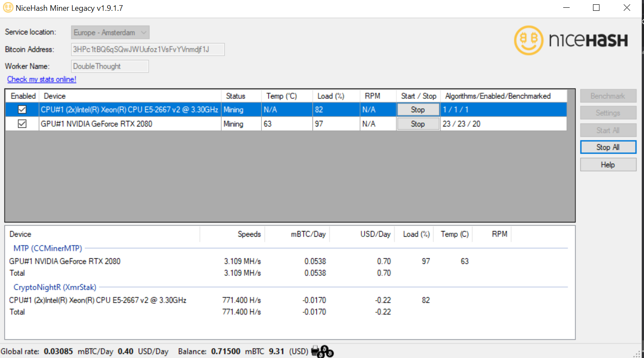644x358 pixels.
Task: Click the Benchmark button
Action: [608, 95]
